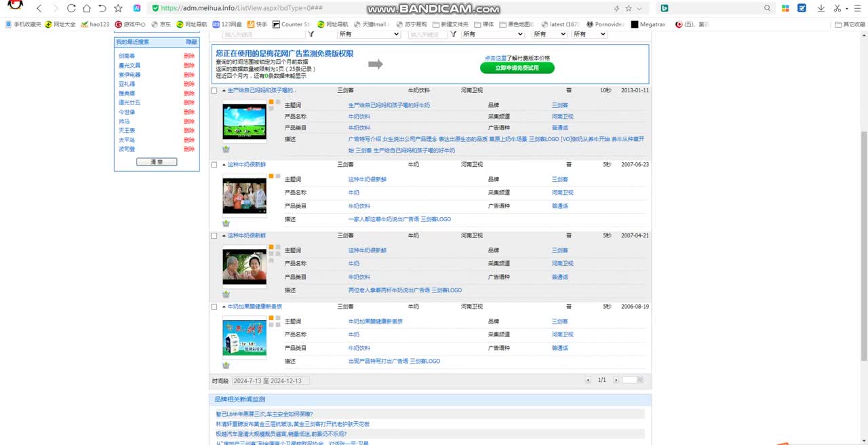Bookmark this page with the star icon
868x445 pixels.
click(119, 8)
